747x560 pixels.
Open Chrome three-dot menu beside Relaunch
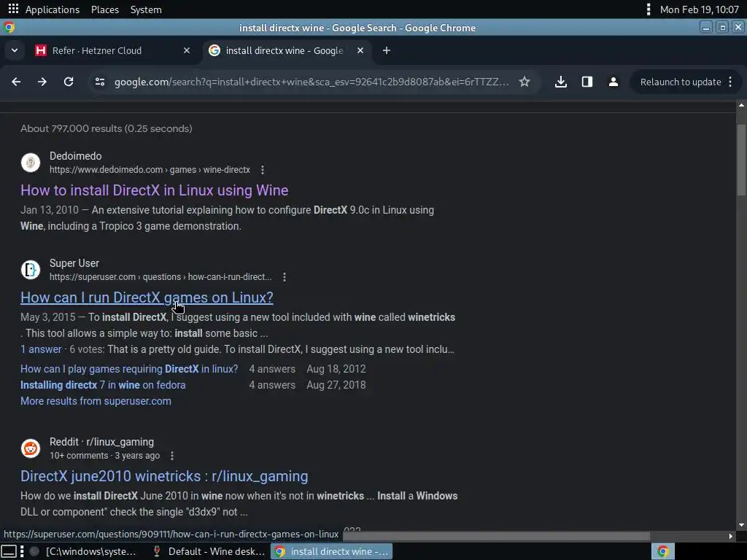[x=730, y=82]
